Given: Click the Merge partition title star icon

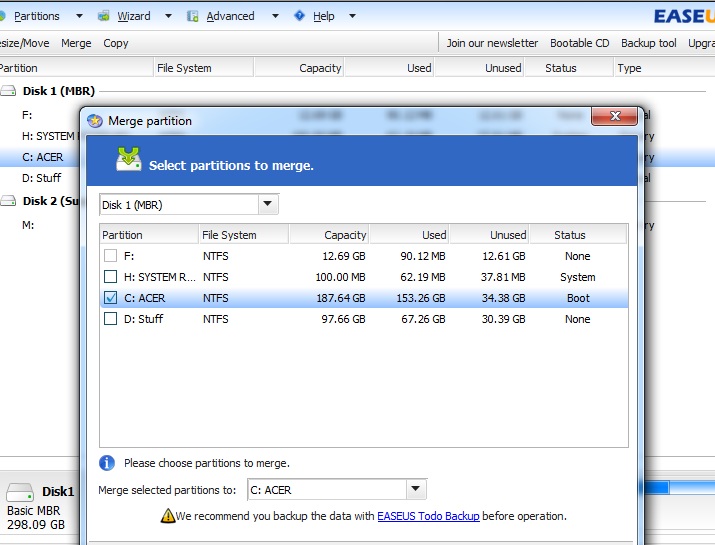Looking at the screenshot, I should 95,121.
